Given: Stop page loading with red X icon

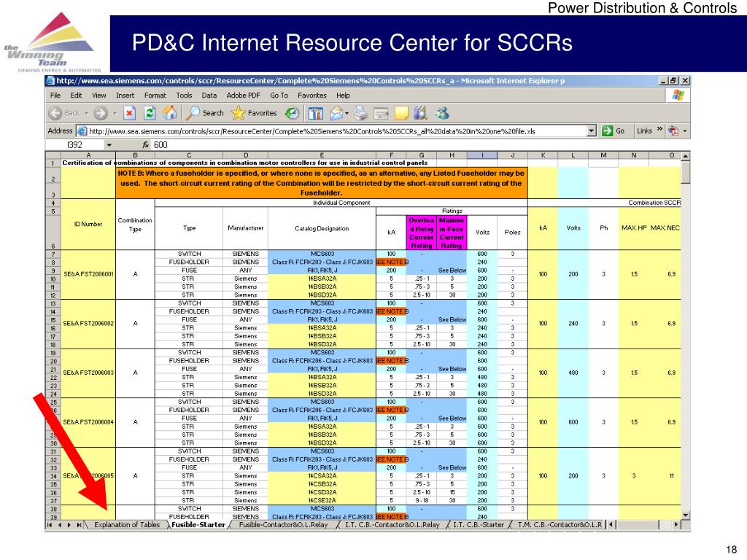Looking at the screenshot, I should [x=129, y=113].
